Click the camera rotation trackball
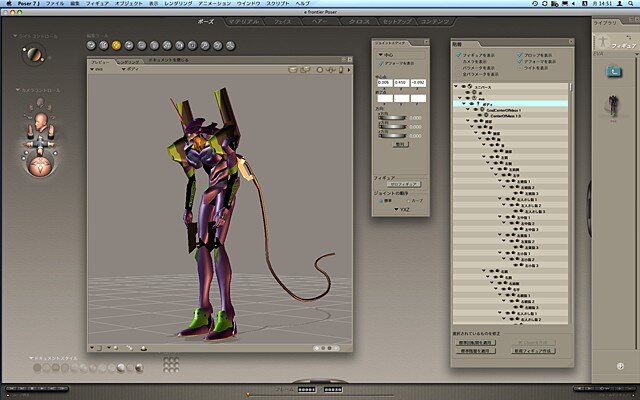The width and height of the screenshot is (640, 400). (x=40, y=167)
